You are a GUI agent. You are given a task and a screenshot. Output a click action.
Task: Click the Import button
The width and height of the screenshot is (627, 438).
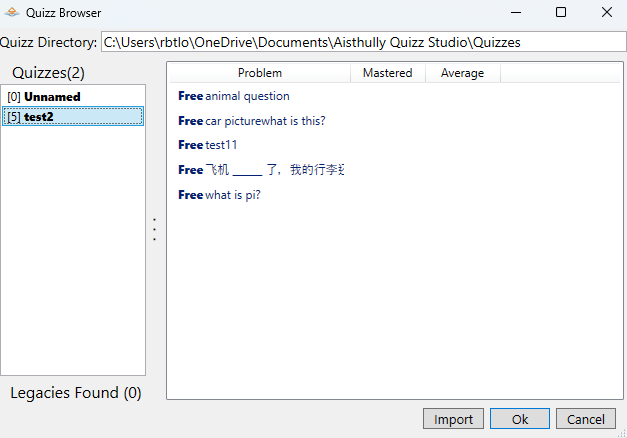point(453,420)
